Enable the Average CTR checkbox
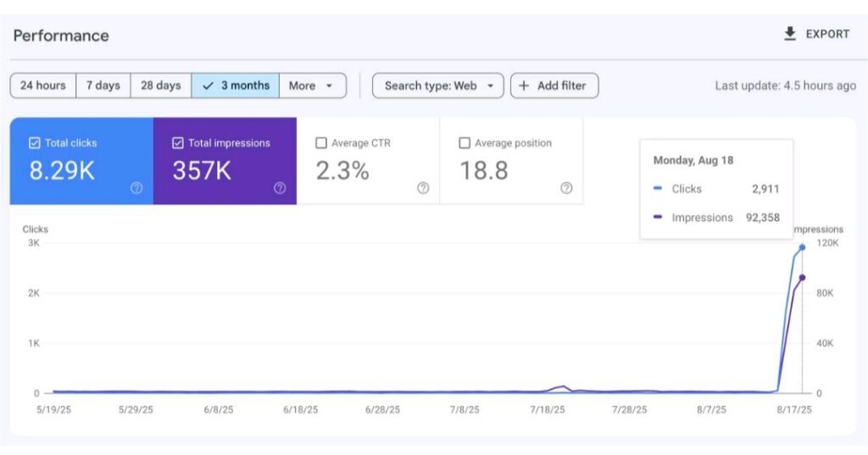 [x=321, y=143]
